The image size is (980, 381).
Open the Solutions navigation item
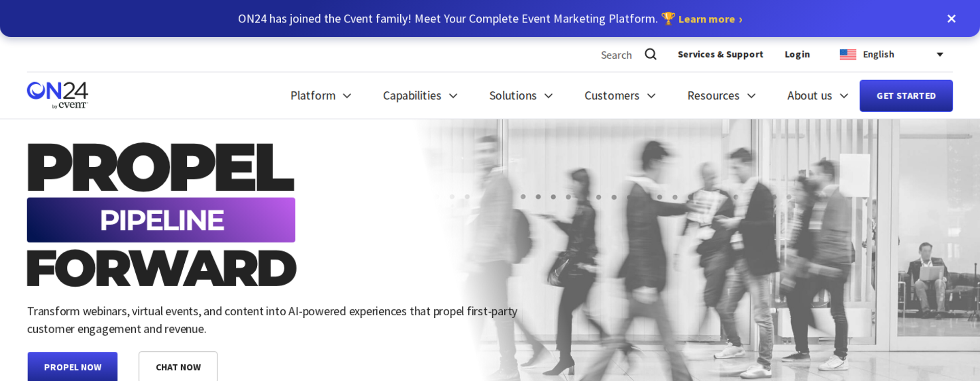pos(513,95)
